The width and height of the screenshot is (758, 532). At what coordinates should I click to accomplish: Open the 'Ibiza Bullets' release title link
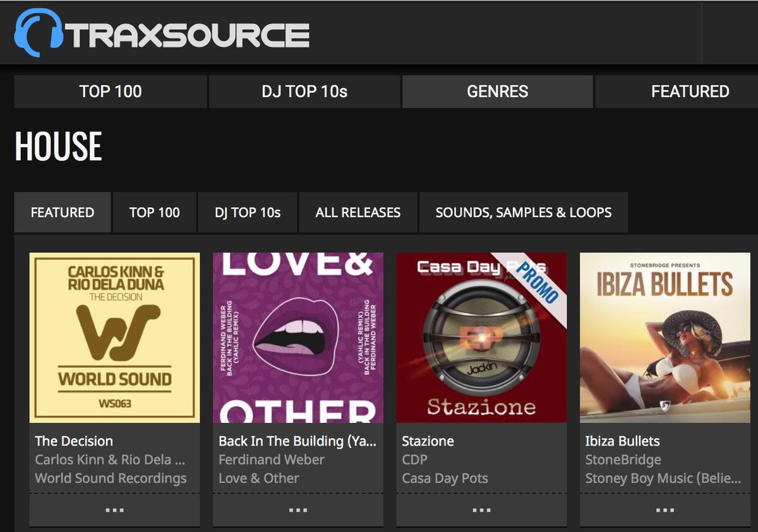[623, 441]
